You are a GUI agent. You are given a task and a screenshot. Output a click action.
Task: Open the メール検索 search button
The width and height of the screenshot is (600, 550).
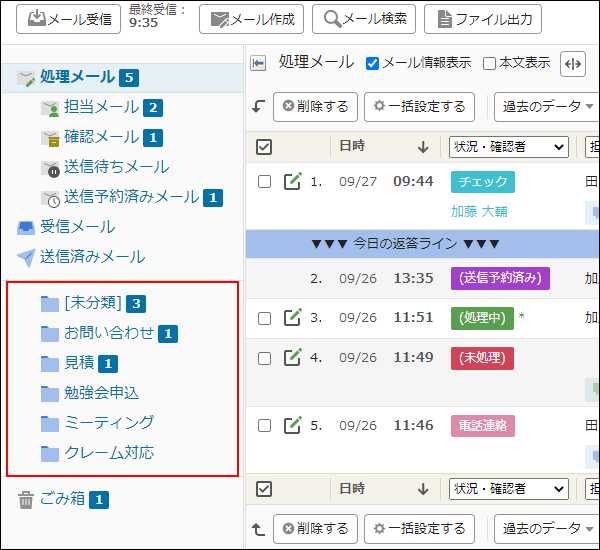coord(364,19)
